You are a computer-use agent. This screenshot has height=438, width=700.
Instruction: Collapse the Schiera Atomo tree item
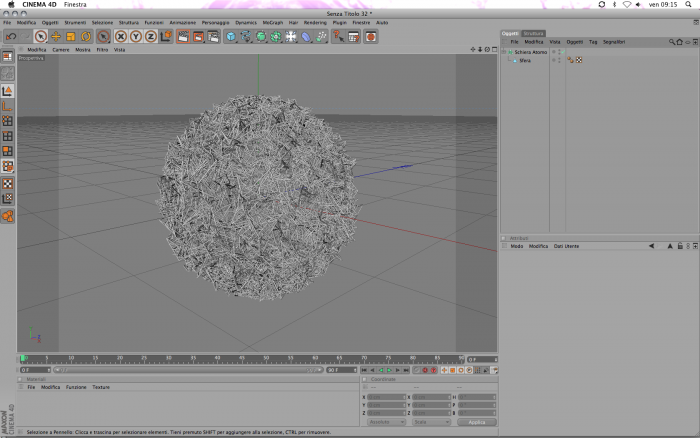coord(504,52)
